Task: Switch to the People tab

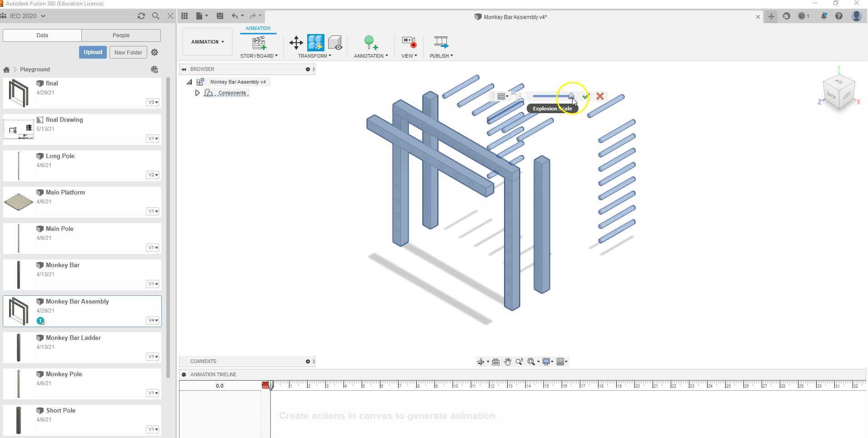Action: [121, 35]
